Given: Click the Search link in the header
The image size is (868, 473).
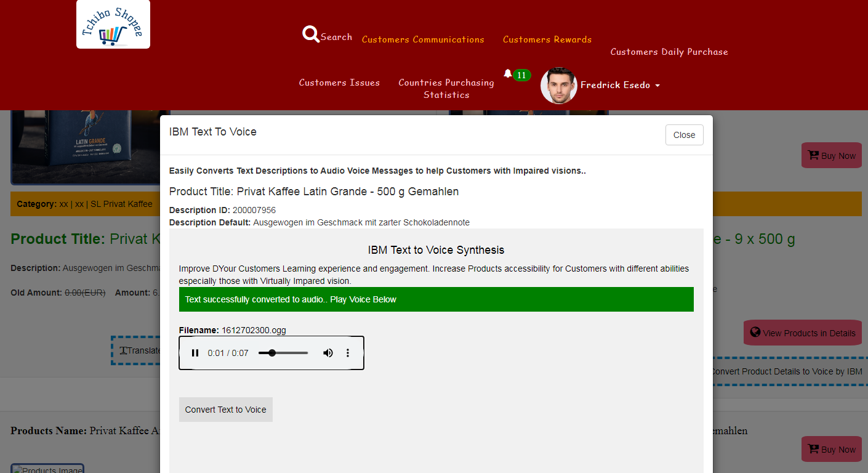Looking at the screenshot, I should tap(336, 37).
